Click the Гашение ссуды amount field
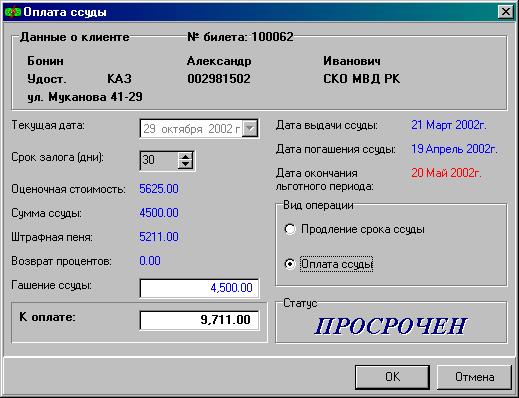 pyautogui.click(x=199, y=288)
